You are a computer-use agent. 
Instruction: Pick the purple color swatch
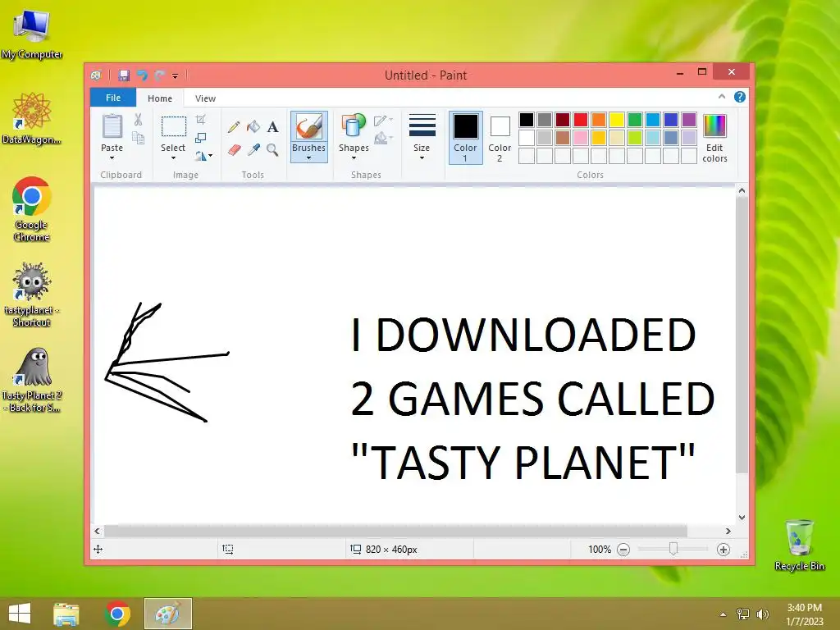coord(689,120)
